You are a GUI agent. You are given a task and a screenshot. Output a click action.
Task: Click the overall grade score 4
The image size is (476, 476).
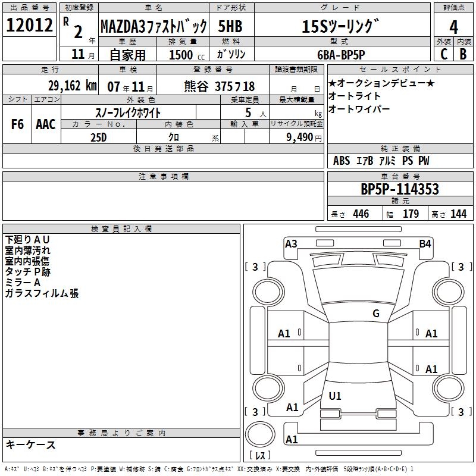[x=453, y=27]
